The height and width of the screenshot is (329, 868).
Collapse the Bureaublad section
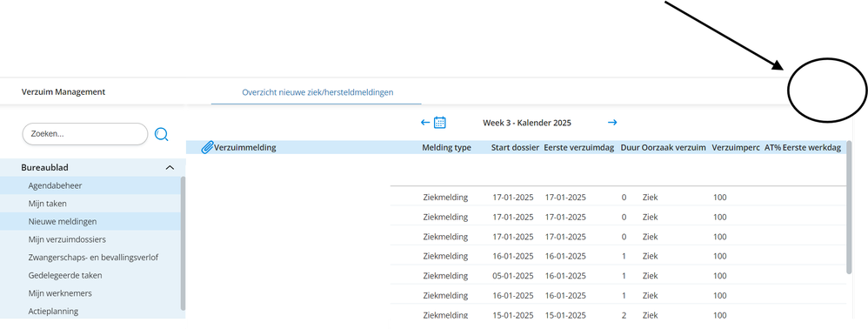pos(170,167)
